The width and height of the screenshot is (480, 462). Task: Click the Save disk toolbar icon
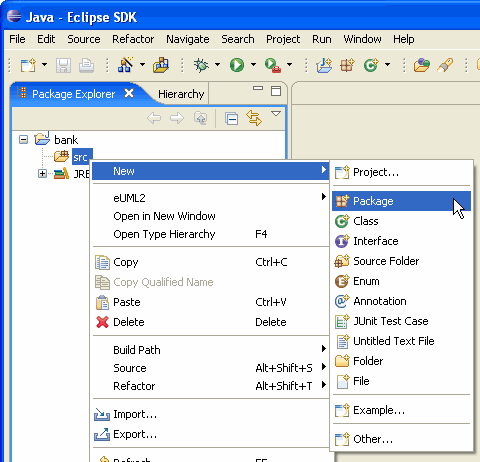63,65
